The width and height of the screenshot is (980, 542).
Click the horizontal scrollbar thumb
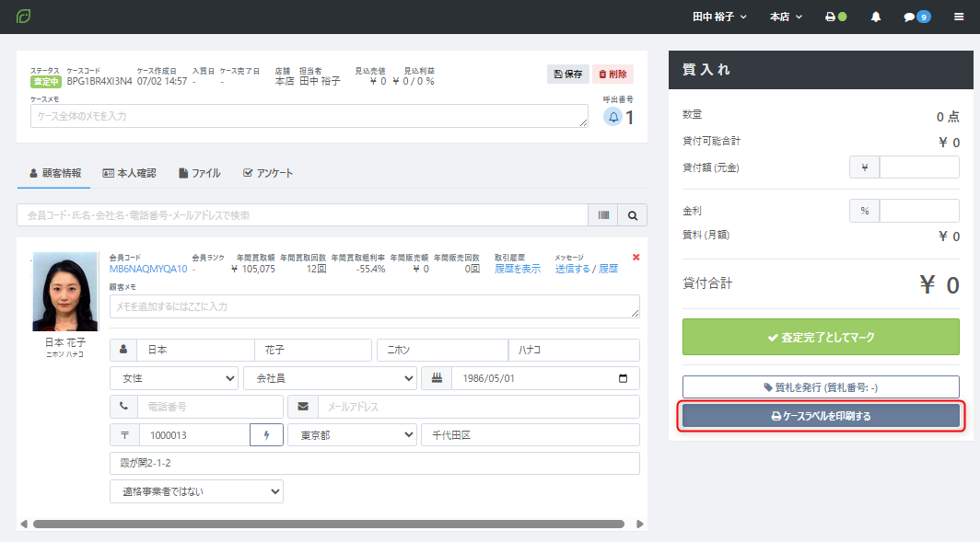[x=329, y=524]
